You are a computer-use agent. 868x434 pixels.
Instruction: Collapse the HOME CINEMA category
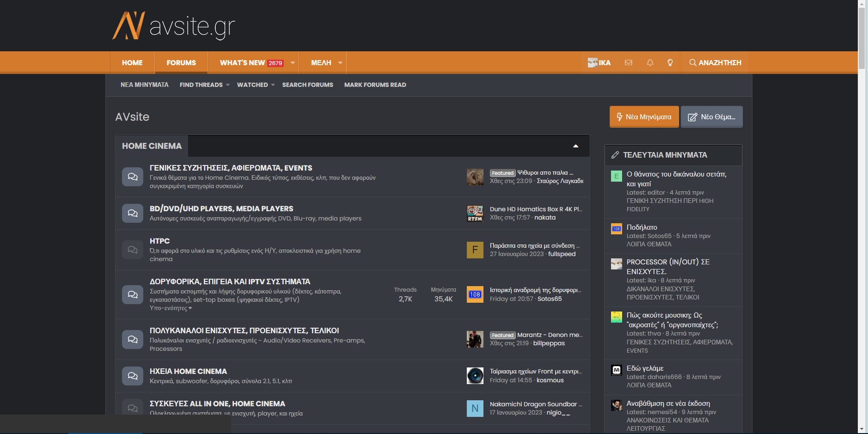(x=575, y=146)
